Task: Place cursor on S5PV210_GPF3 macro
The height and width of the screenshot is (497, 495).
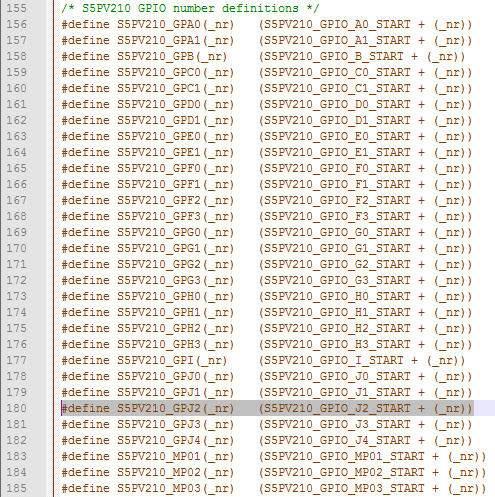Action: point(159,216)
